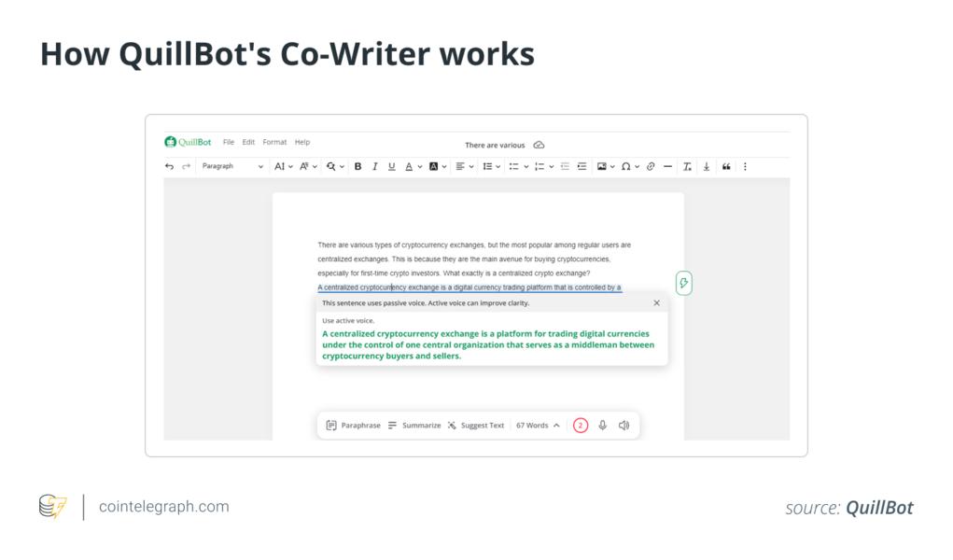Open the red issues counter showing 2
This screenshot has height=560, width=953.
click(x=581, y=425)
